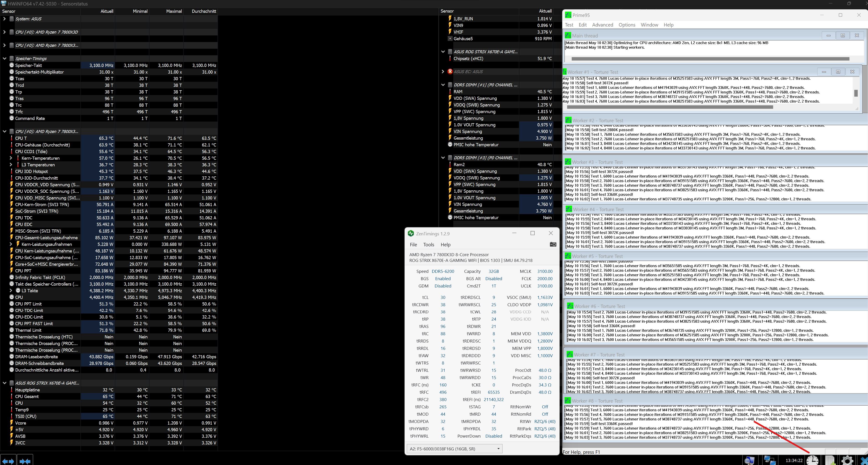Open the ZenTimings Tools menu
868x465 pixels.
(x=429, y=245)
